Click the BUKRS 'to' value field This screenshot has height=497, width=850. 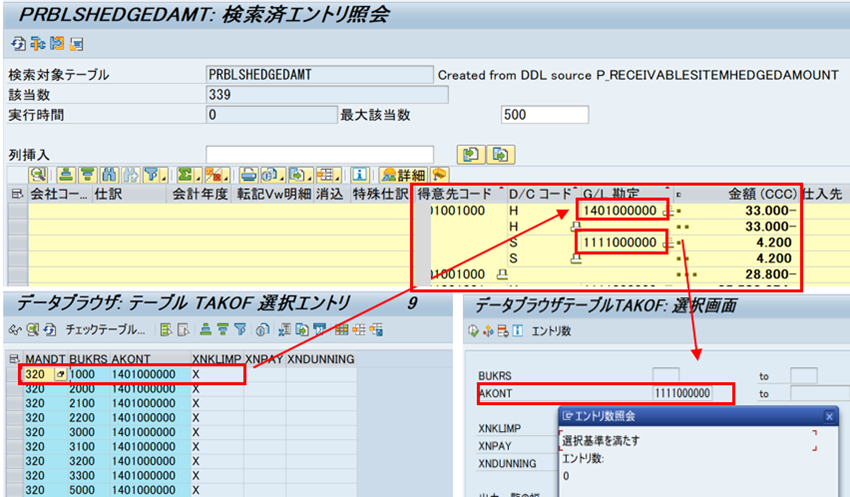tap(803, 376)
